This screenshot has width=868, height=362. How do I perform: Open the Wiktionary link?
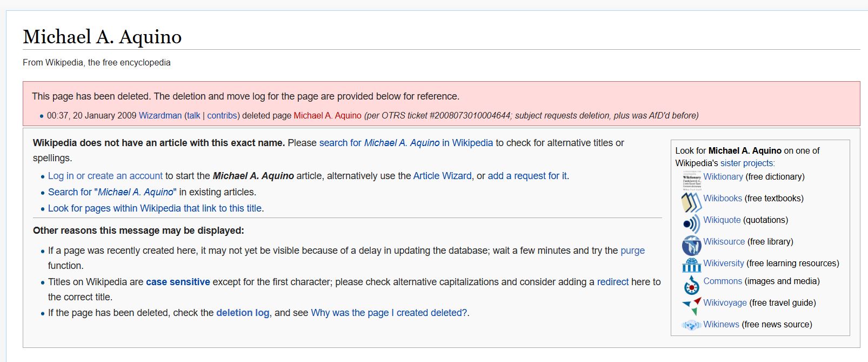pyautogui.click(x=723, y=176)
